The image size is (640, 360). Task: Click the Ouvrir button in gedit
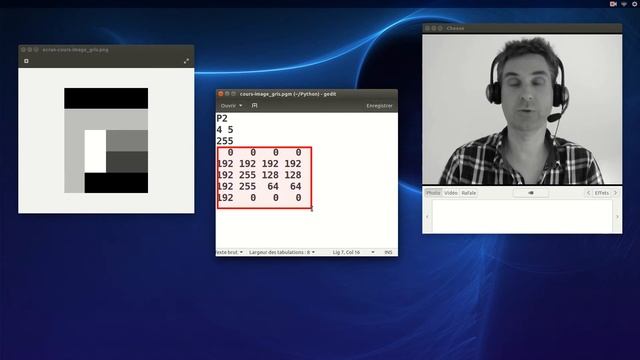(228, 105)
